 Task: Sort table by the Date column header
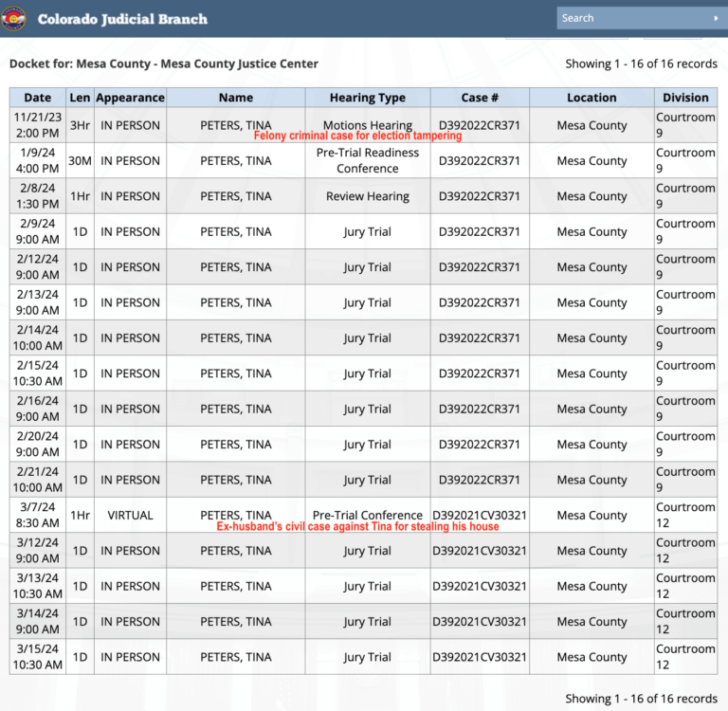coord(38,98)
